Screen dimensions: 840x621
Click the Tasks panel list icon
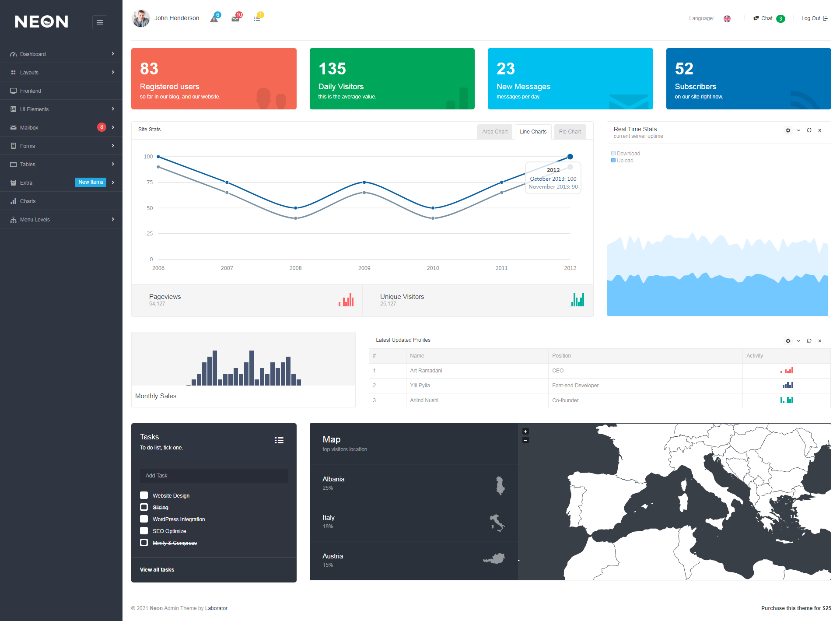click(279, 440)
